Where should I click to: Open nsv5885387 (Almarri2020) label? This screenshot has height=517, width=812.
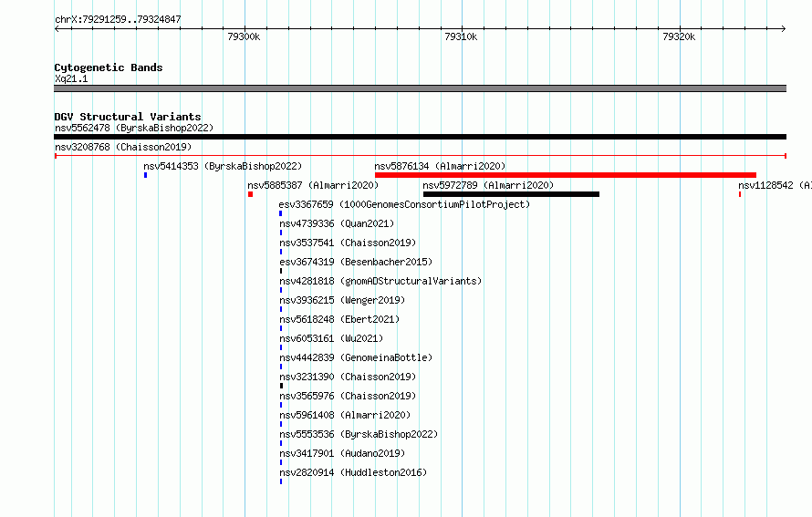313,185
